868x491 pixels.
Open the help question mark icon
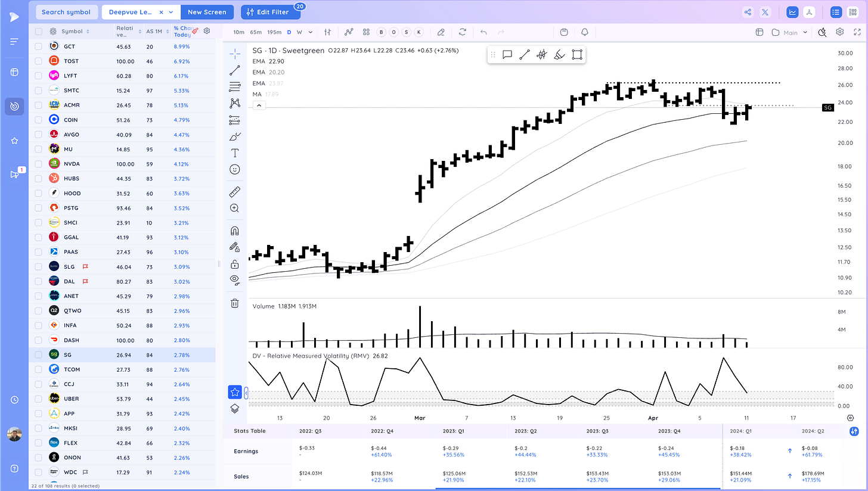point(14,468)
